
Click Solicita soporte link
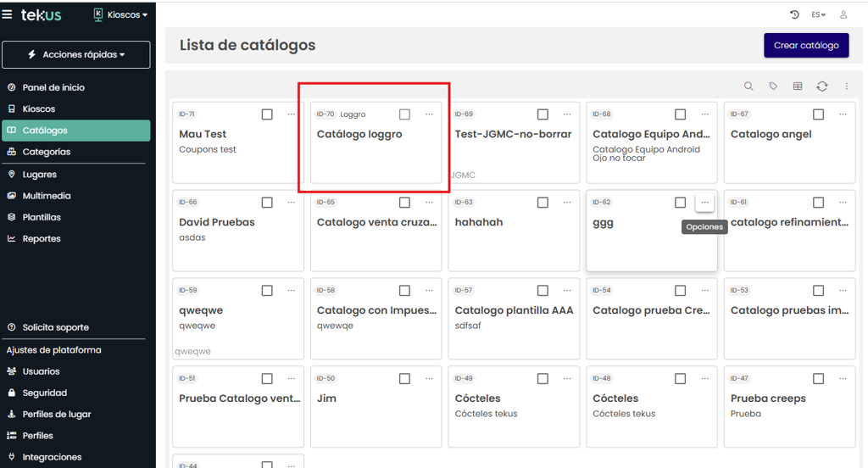(x=55, y=327)
